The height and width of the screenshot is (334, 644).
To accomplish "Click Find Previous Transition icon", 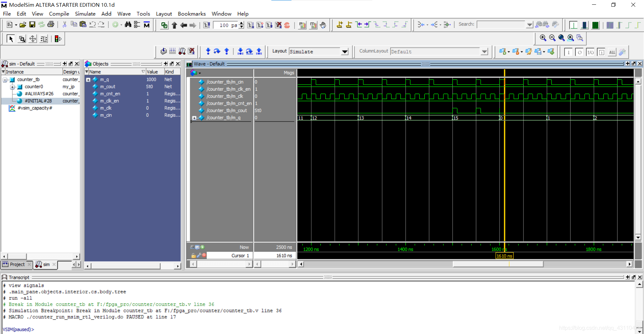I will pos(359,25).
